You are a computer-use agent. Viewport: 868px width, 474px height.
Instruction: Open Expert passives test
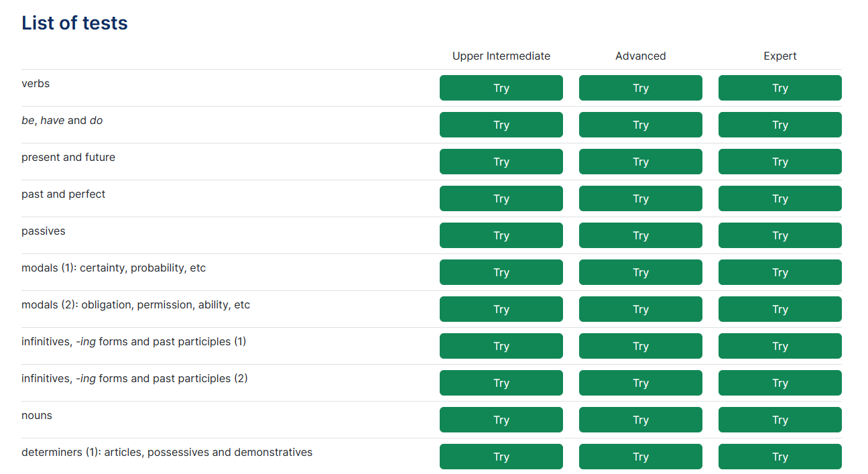780,235
